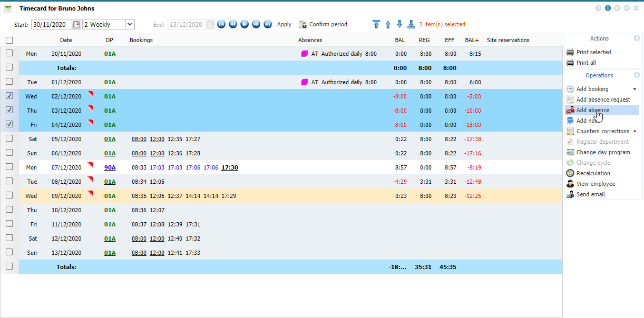This screenshot has height=318, width=644.
Task: Open the Start date calendar picker
Action: click(x=76, y=24)
